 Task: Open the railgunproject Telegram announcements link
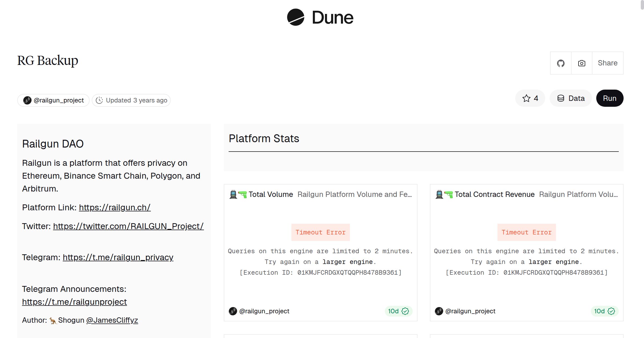pyautogui.click(x=74, y=302)
